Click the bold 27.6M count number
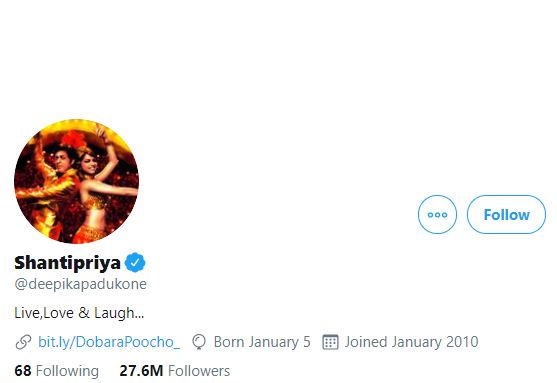Image resolution: width=557 pixels, height=383 pixels. (x=141, y=371)
